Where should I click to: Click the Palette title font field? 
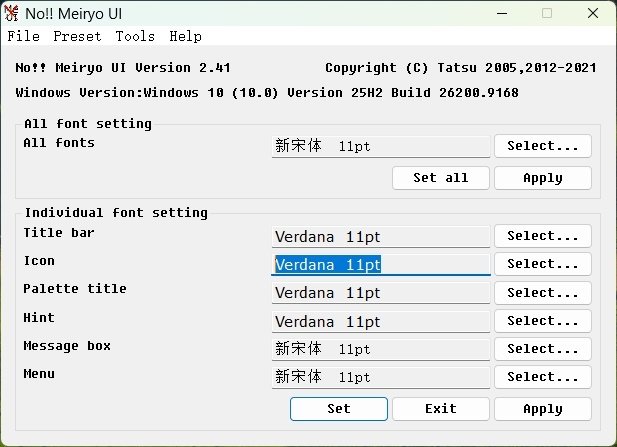pos(381,293)
